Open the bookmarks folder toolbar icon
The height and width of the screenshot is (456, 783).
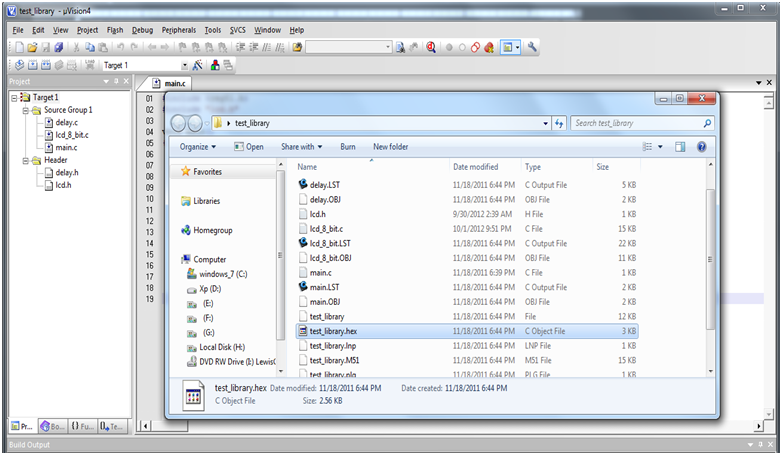click(297, 47)
